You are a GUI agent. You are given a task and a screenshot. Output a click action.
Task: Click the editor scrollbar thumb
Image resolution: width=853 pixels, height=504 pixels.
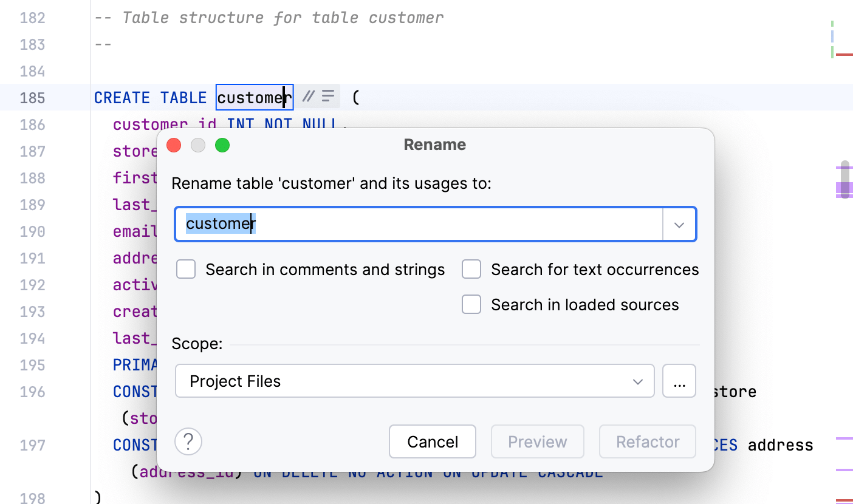point(844,176)
